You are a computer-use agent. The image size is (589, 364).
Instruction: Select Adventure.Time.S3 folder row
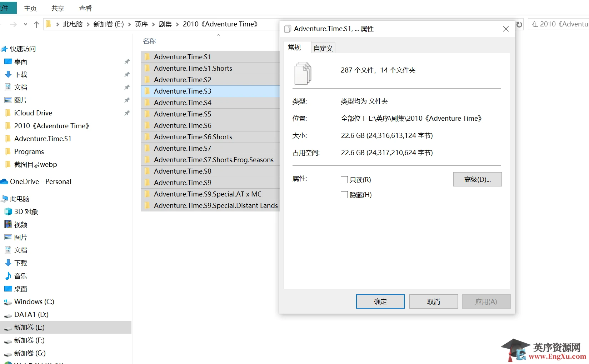point(210,91)
